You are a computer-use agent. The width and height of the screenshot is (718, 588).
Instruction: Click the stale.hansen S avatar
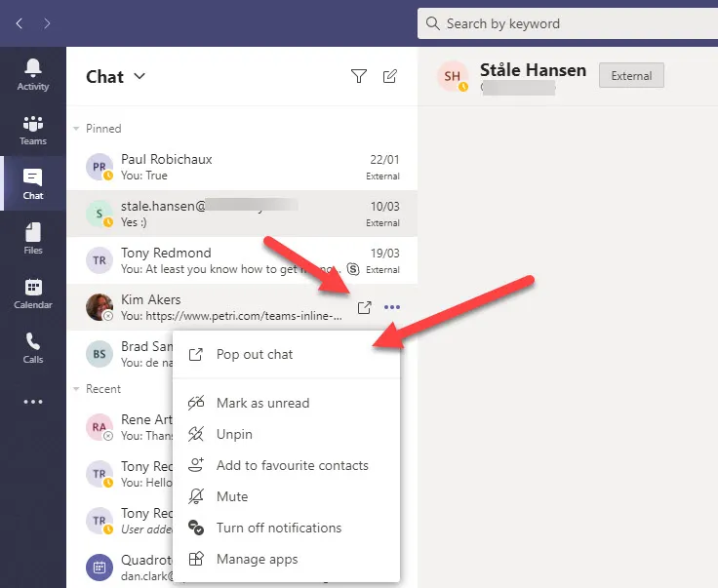pos(100,214)
